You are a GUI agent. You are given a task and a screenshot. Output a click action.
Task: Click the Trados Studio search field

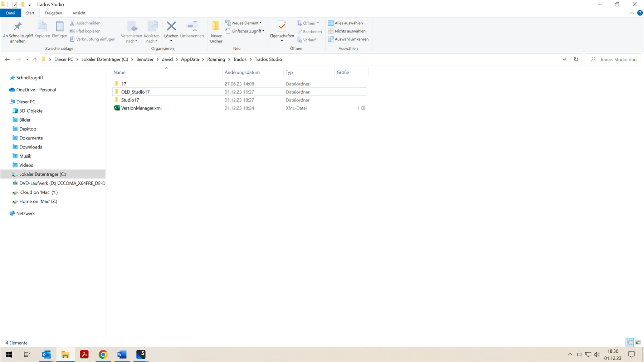pos(613,59)
